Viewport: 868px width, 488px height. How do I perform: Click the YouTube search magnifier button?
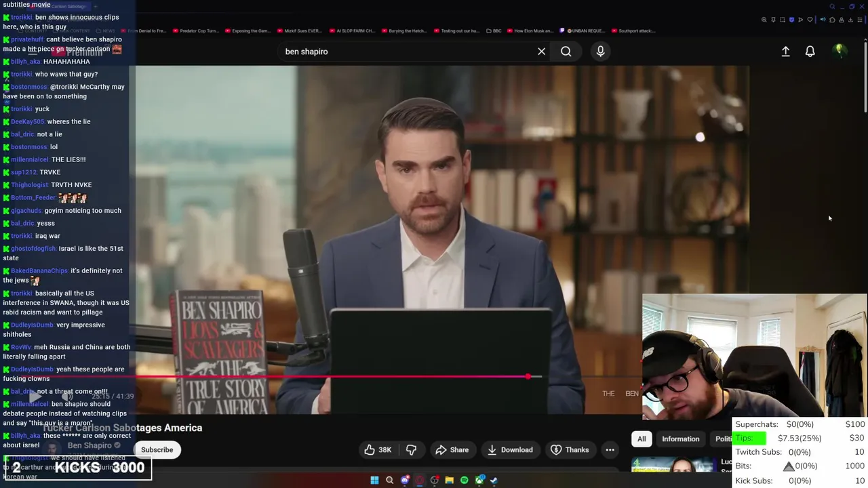(x=566, y=52)
